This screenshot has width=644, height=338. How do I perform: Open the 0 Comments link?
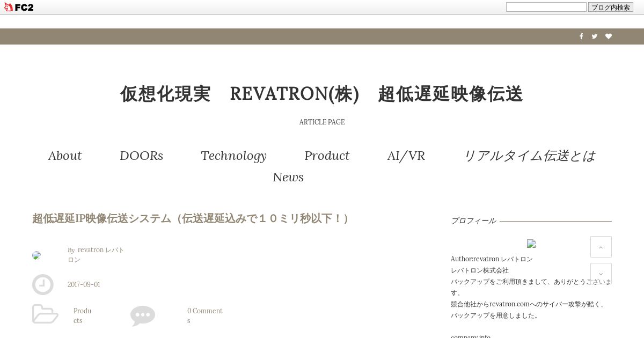click(x=204, y=315)
